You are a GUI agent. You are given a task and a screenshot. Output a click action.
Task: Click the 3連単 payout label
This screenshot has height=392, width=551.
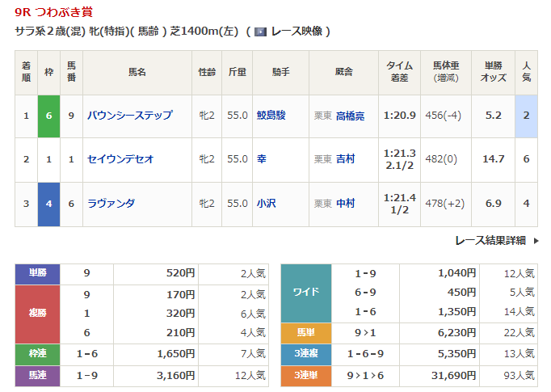[x=305, y=374]
